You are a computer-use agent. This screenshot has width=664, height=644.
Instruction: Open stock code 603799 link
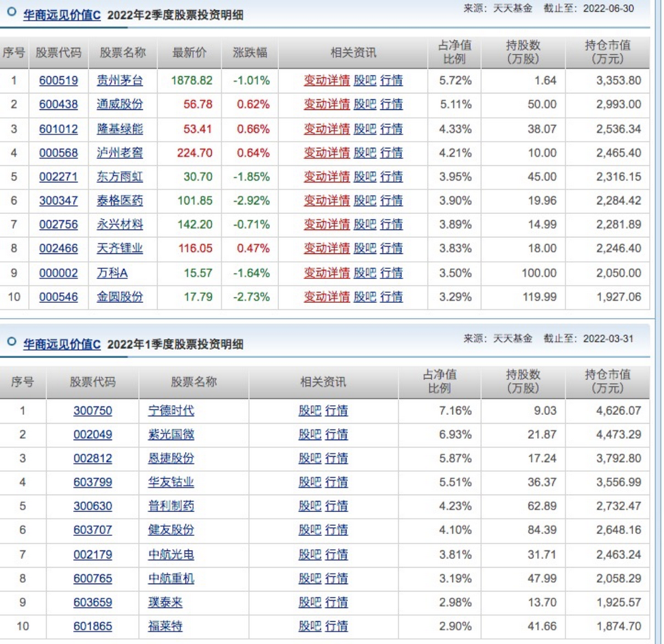[93, 482]
